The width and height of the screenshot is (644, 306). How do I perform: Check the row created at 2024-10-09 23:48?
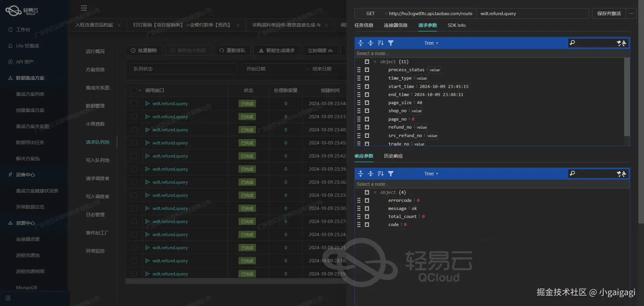click(134, 130)
